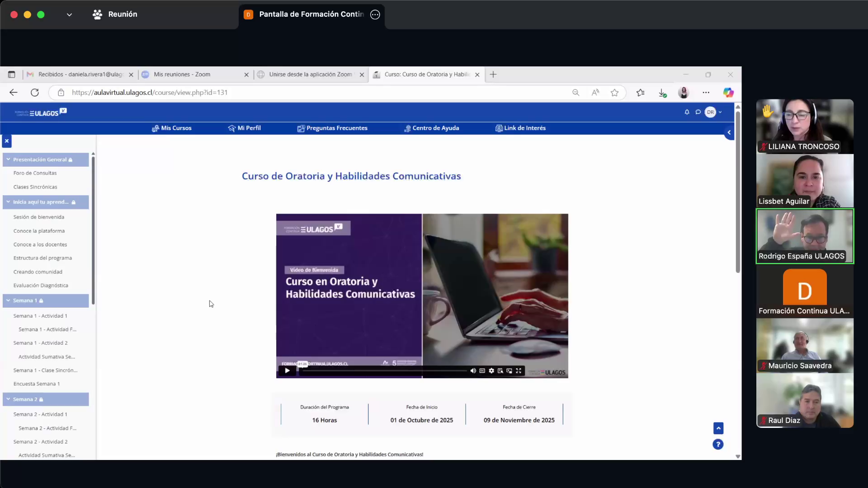This screenshot has width=868, height=488.
Task: Enter video fullscreen mode
Action: pos(519,371)
